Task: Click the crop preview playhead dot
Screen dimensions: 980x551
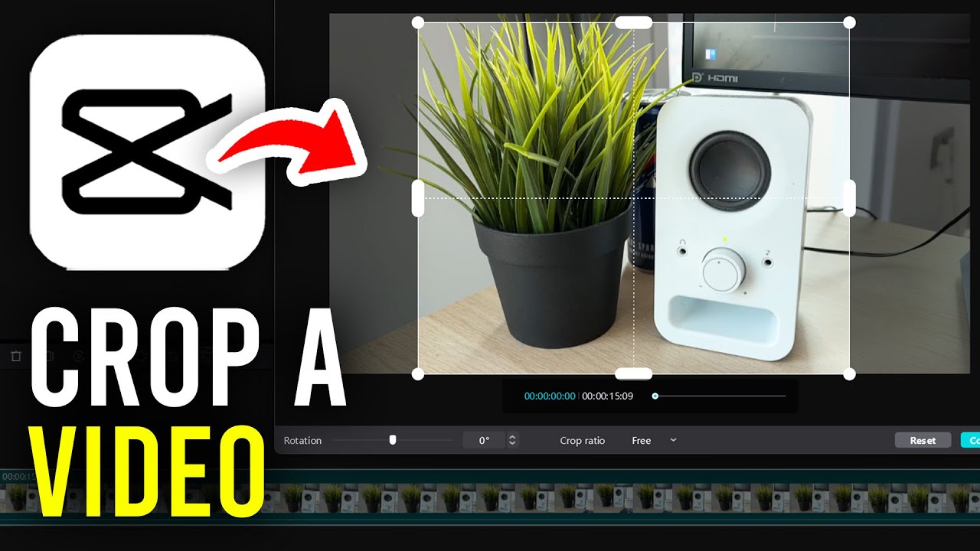Action: (x=655, y=396)
